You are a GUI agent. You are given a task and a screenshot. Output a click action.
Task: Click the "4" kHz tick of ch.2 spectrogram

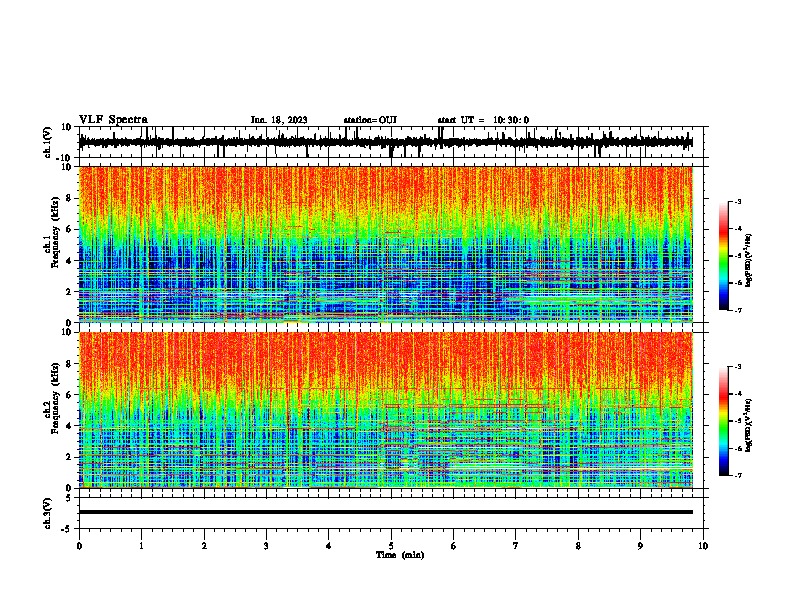[70, 426]
